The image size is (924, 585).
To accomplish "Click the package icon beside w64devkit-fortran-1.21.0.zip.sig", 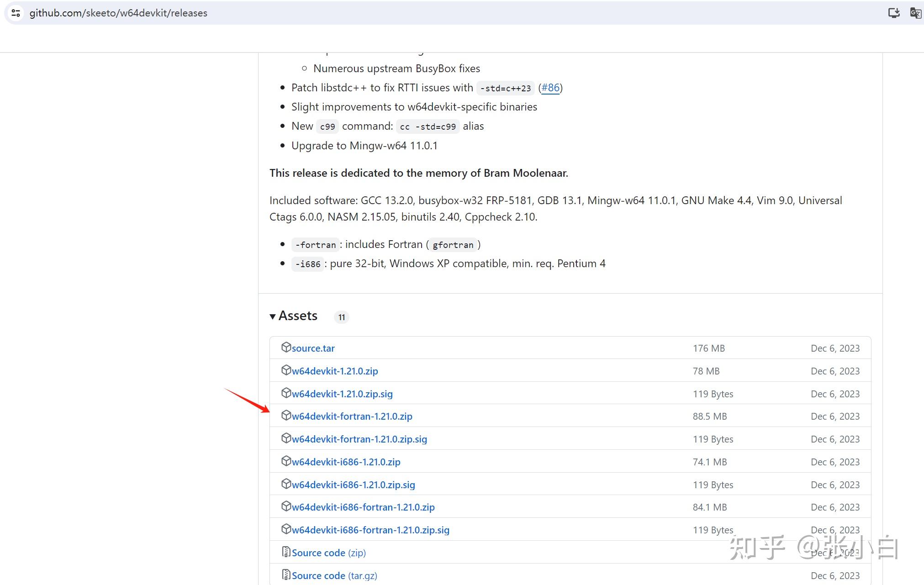I will [x=286, y=438].
